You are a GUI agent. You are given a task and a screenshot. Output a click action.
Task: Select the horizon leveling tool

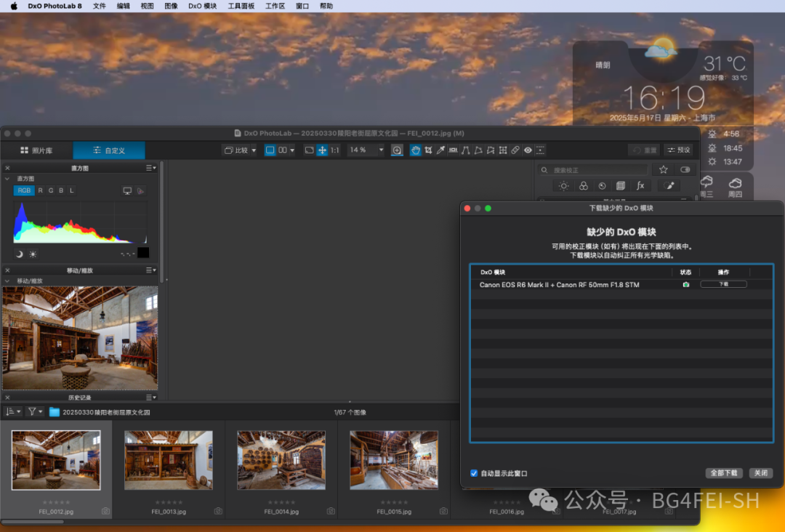point(453,150)
